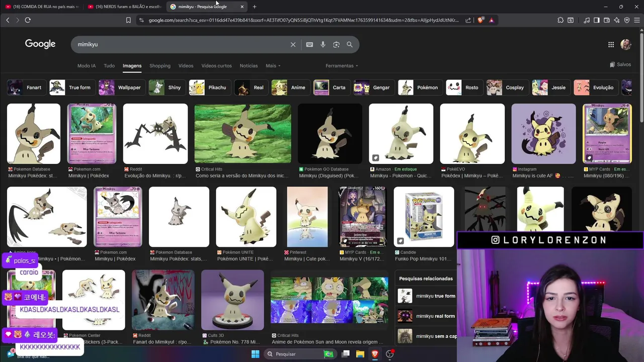Viewport: 644px width, 362px height.
Task: Filter images by the Evolução chip
Action: (595, 87)
